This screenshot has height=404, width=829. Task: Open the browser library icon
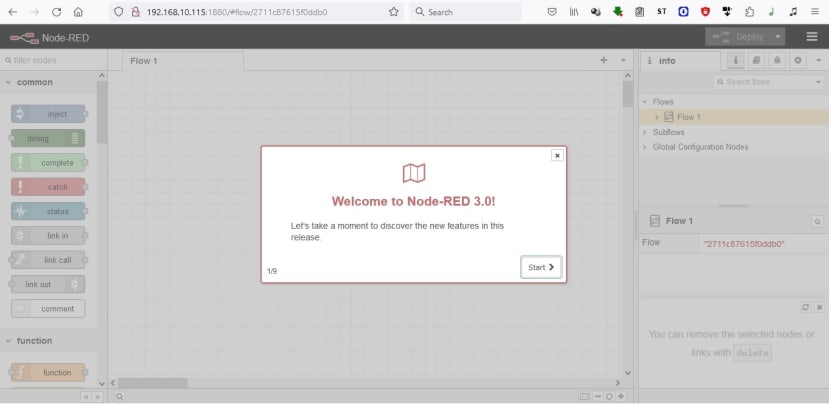pos(574,12)
